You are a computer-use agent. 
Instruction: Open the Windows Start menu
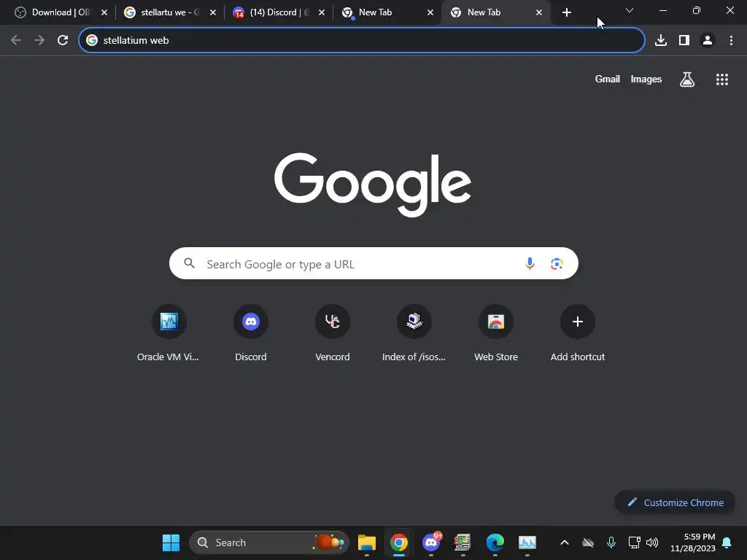coord(171,542)
